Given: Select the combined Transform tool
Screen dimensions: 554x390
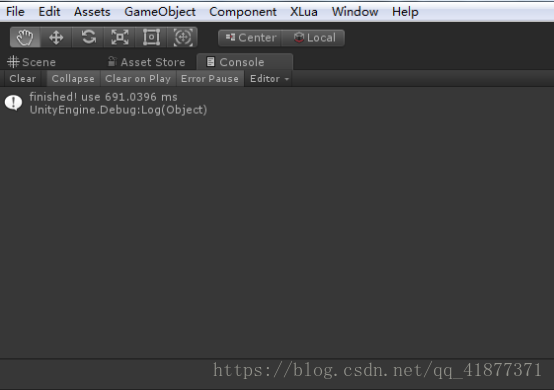Looking at the screenshot, I should pyautogui.click(x=182, y=37).
